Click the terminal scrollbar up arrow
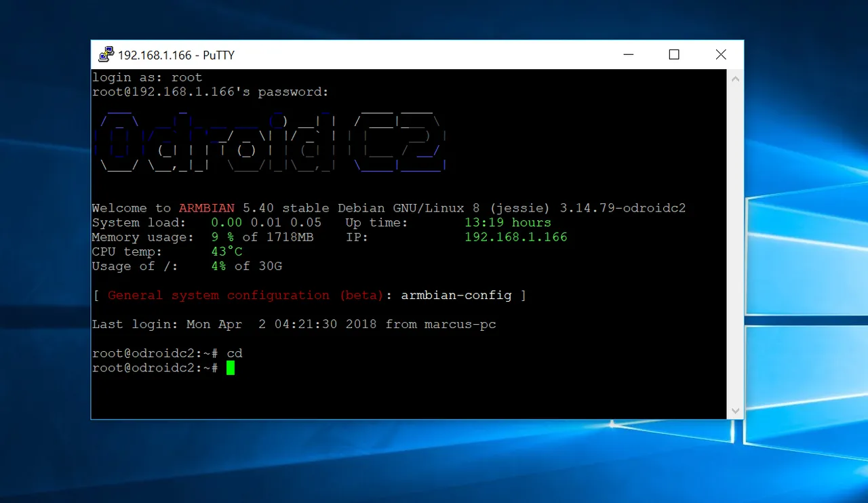Screen dimensions: 868x503 pos(735,78)
